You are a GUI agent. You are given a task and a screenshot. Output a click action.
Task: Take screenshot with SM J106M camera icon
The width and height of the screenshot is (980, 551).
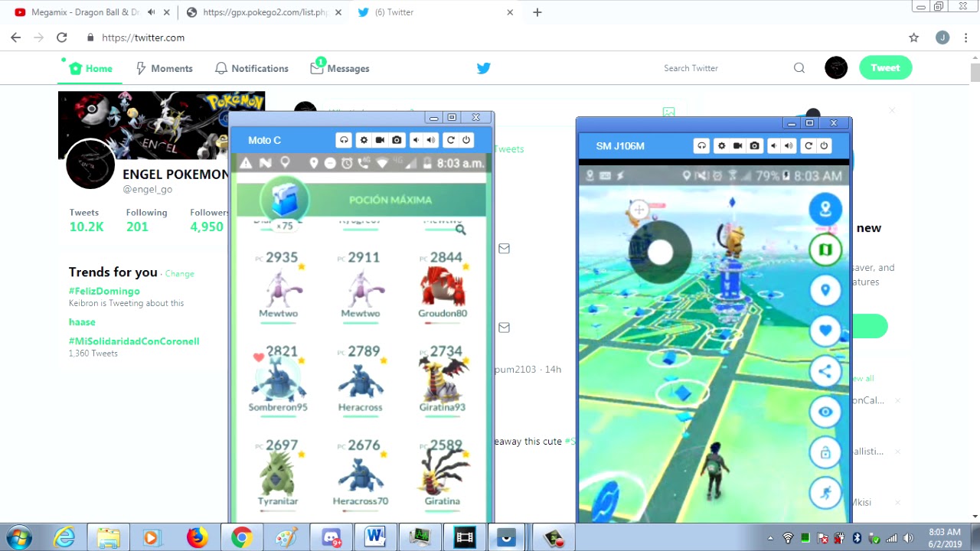point(755,145)
